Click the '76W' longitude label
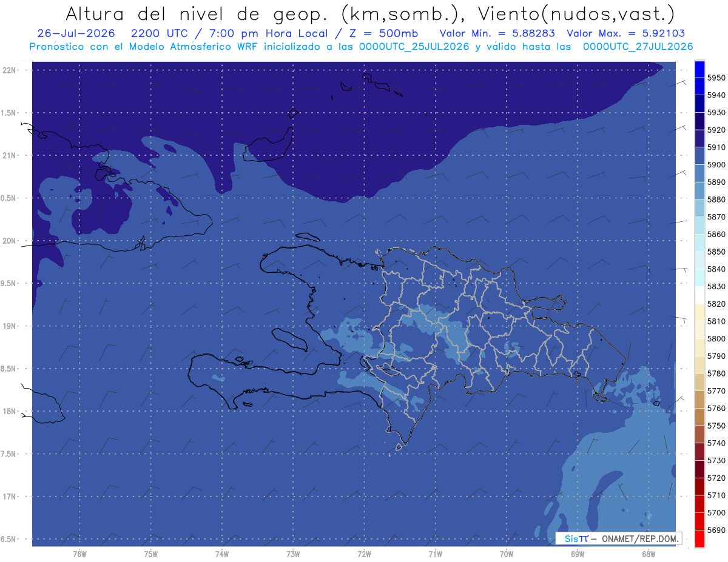 [x=79, y=554]
